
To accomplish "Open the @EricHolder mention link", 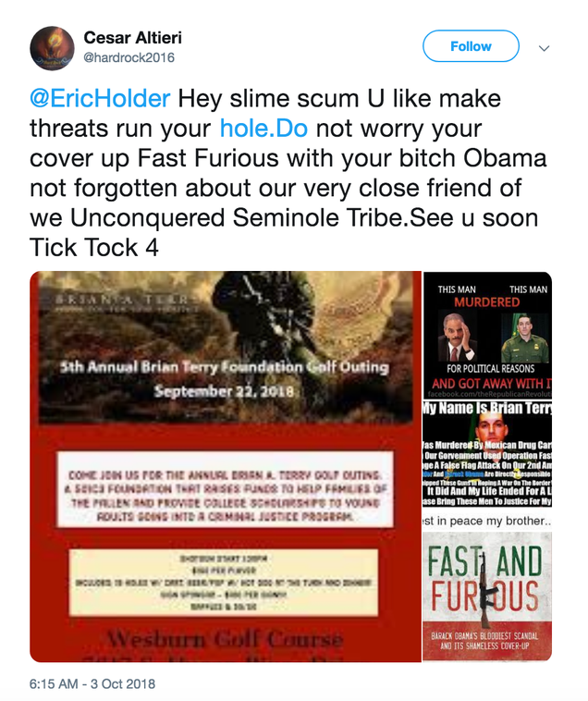I will 100,98.
